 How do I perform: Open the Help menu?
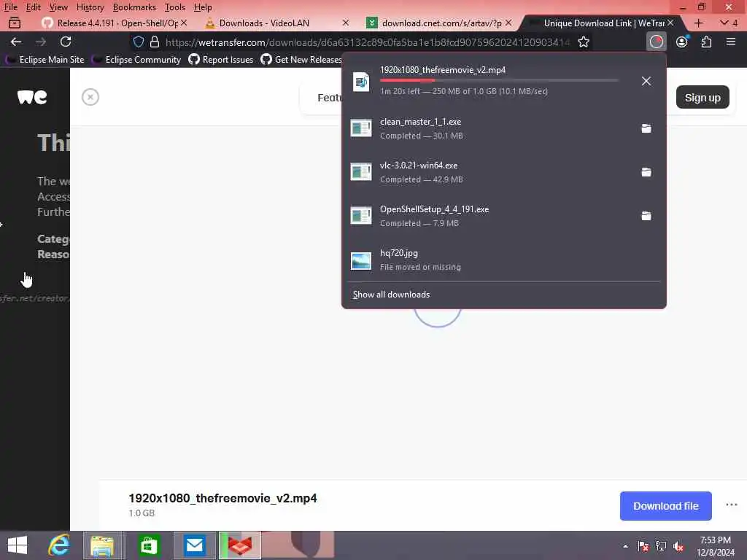click(203, 7)
